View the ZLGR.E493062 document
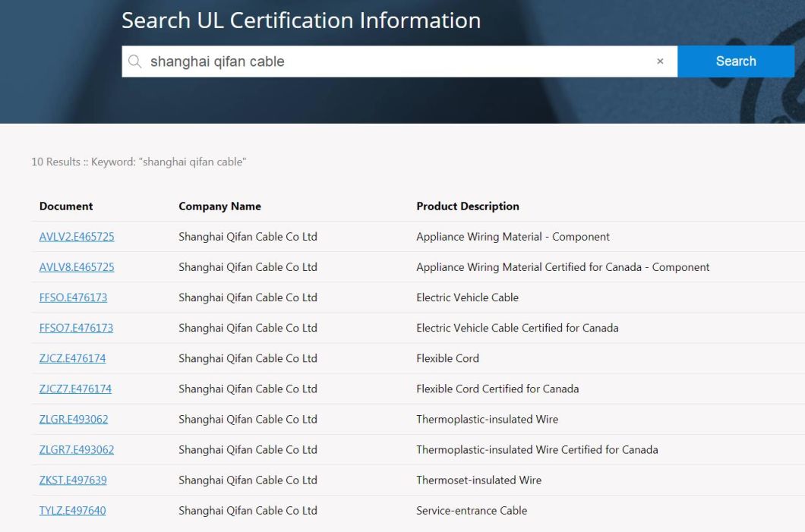Viewport: 805px width, 532px height. point(74,419)
